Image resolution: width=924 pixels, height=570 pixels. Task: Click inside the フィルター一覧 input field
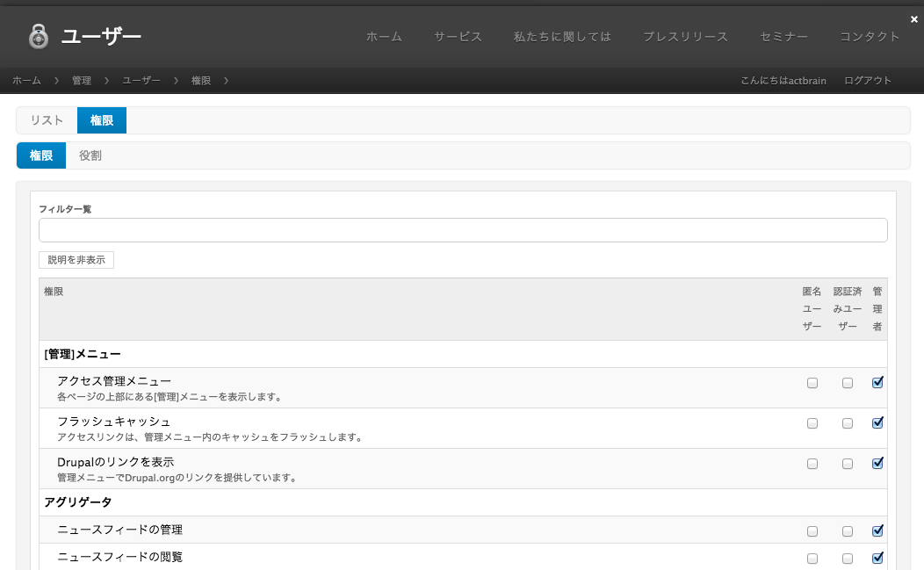(x=463, y=229)
